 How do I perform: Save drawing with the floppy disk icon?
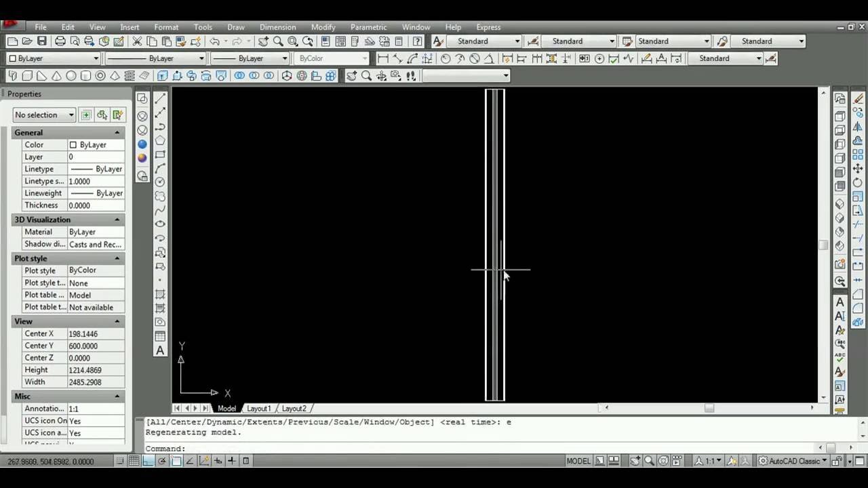pyautogui.click(x=42, y=41)
